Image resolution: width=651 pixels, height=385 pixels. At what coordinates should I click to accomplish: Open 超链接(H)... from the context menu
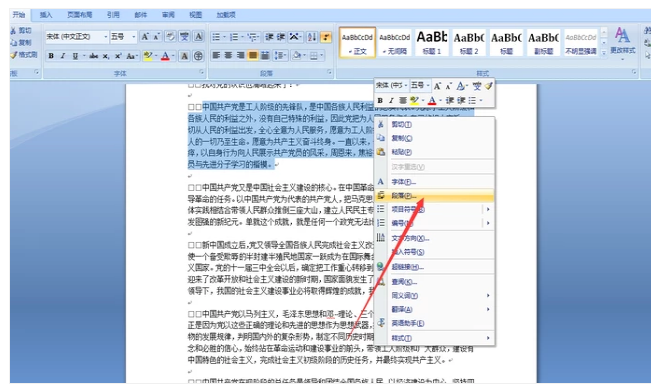[x=434, y=267]
